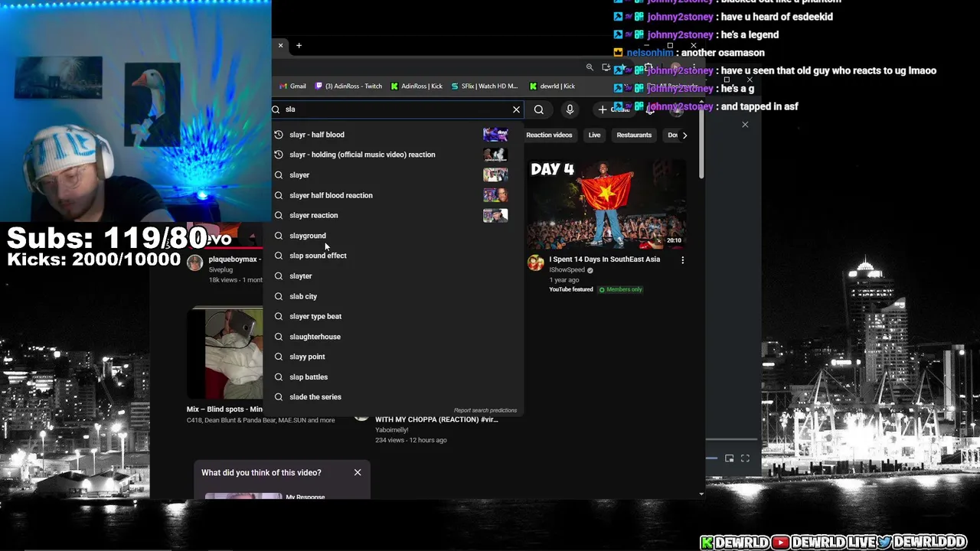Image resolution: width=980 pixels, height=551 pixels.
Task: Open 'I Spent 14 Days In SouthEast Asia' thumbnail
Action: coord(606,204)
